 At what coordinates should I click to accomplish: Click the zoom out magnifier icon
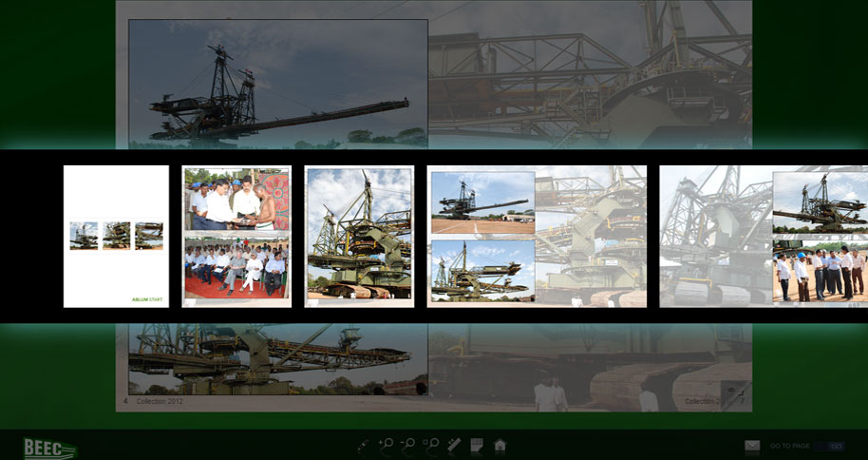tap(408, 445)
